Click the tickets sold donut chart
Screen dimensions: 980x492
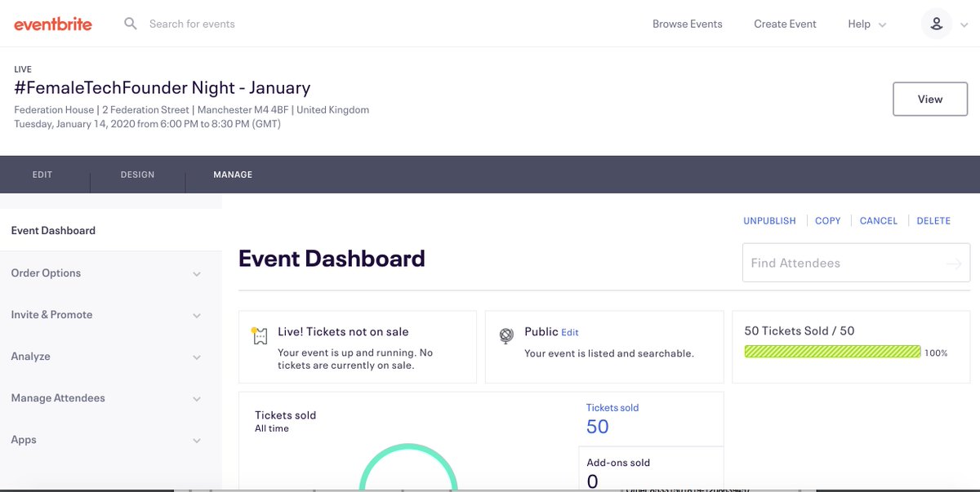point(408,466)
